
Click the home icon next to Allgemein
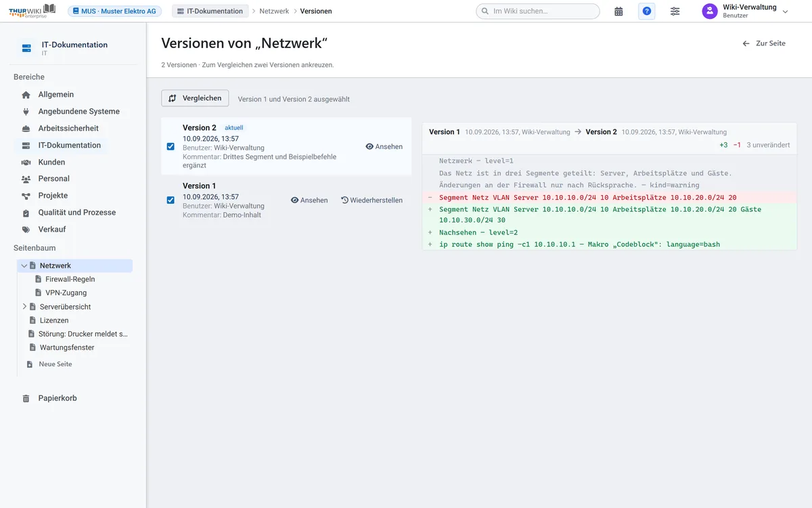point(26,95)
